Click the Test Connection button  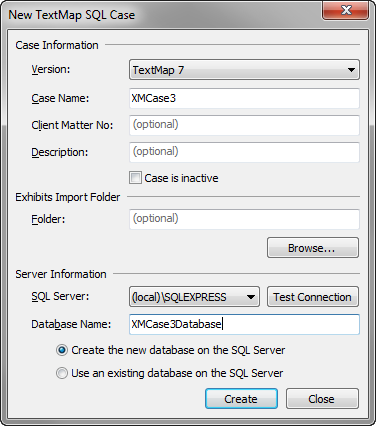click(x=313, y=297)
